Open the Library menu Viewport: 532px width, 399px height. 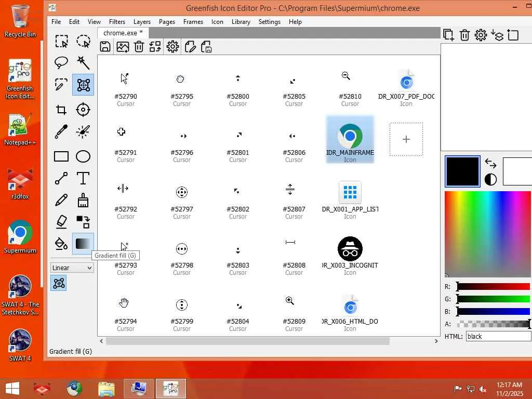tap(241, 22)
